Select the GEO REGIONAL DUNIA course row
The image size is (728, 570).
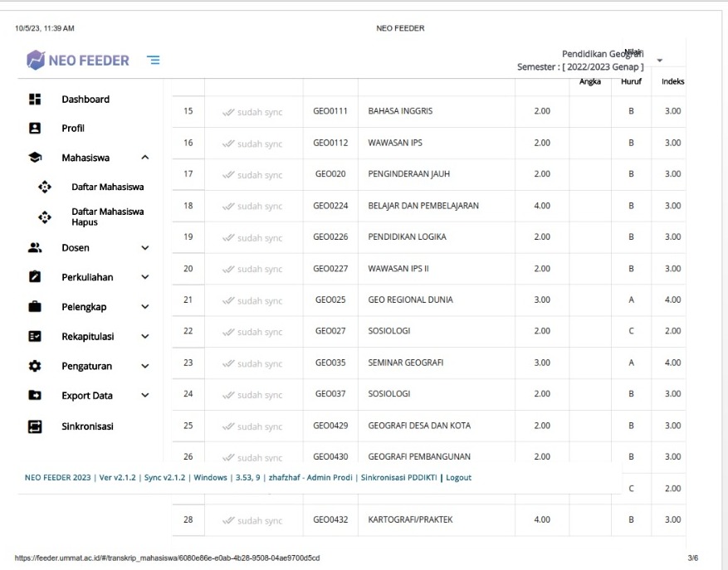pos(412,300)
